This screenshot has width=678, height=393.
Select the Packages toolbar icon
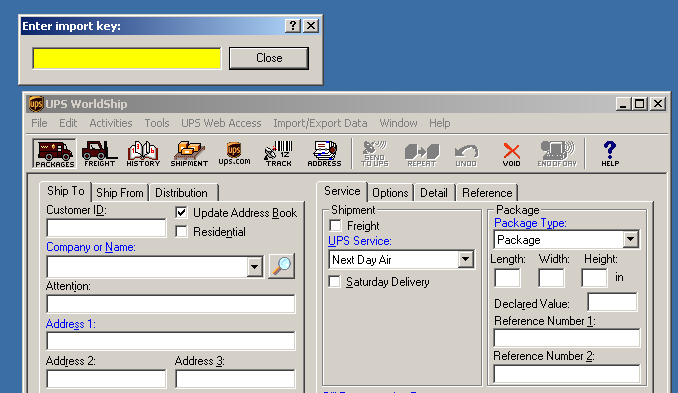coord(54,153)
